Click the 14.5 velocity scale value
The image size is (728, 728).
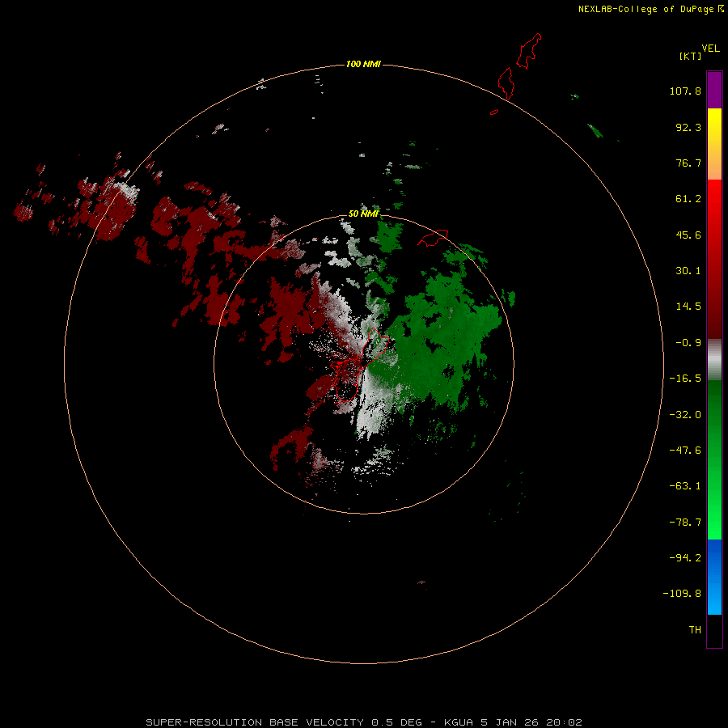click(688, 307)
